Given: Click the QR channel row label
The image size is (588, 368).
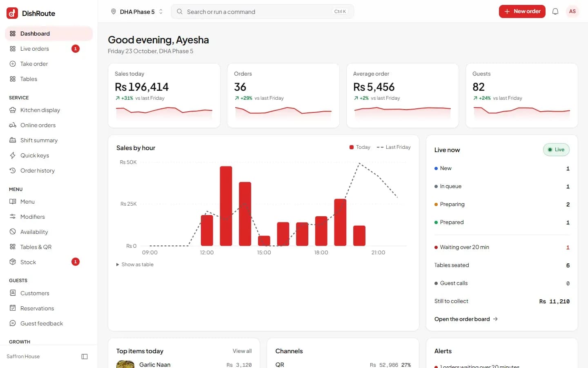Looking at the screenshot, I should pyautogui.click(x=280, y=365).
